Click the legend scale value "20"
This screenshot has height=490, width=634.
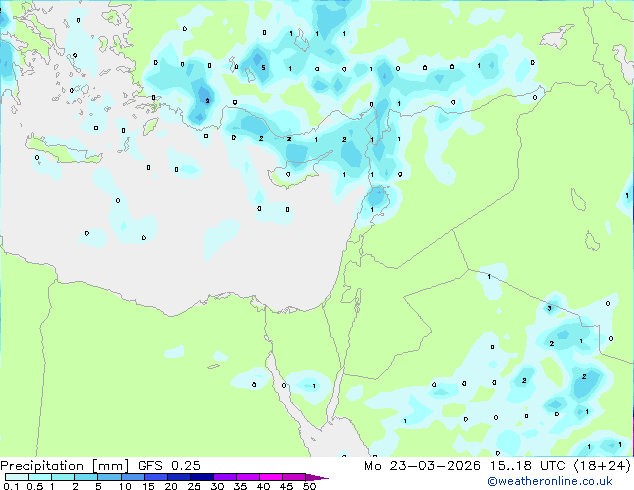point(171,486)
